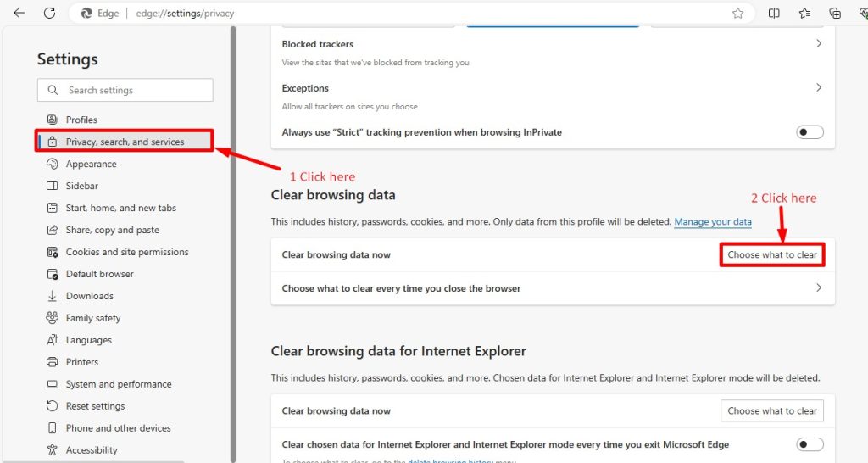Click the Appearance palette icon
This screenshot has height=463, width=868.
click(52, 164)
